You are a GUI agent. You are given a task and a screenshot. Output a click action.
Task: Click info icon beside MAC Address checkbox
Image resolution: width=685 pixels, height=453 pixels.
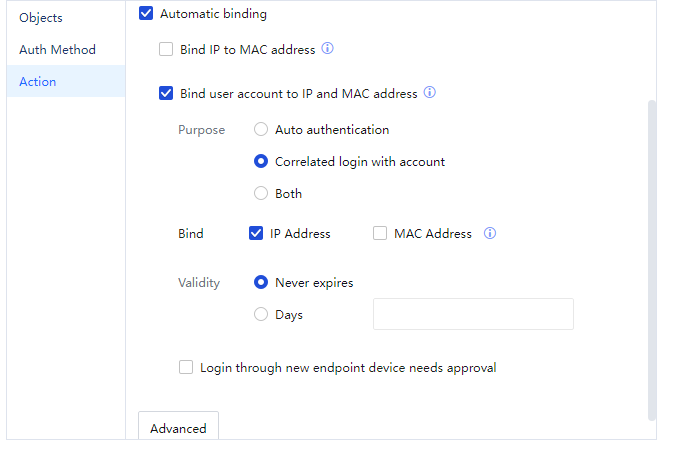[x=490, y=234]
